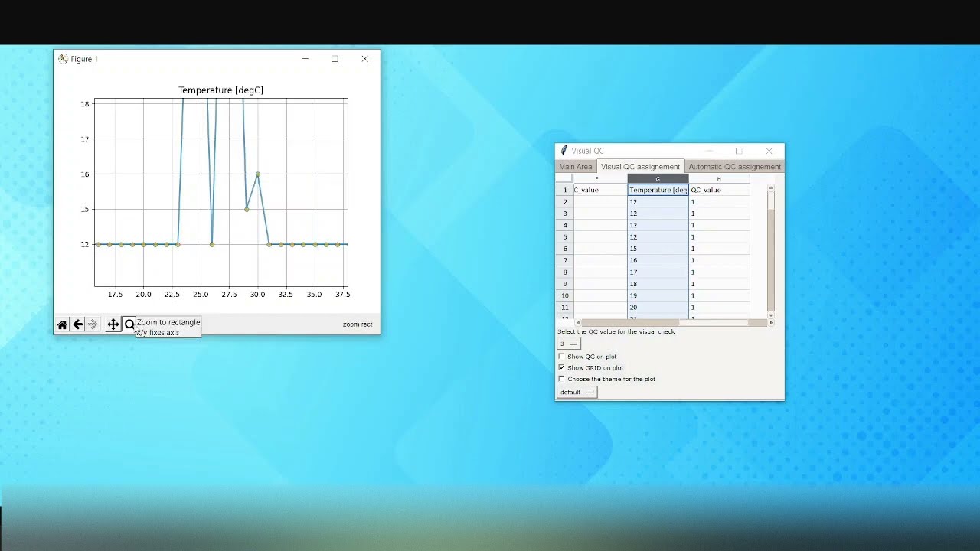
Task: Reset plot view with Home icon
Action: coord(62,324)
